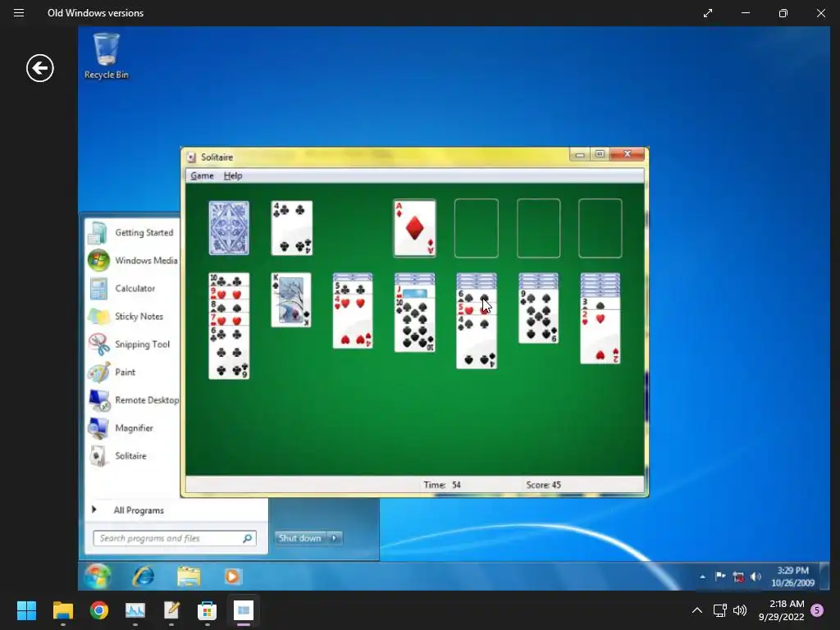Select the 4 of spades tableau card
This screenshot has height=630, width=840.
click(477, 343)
